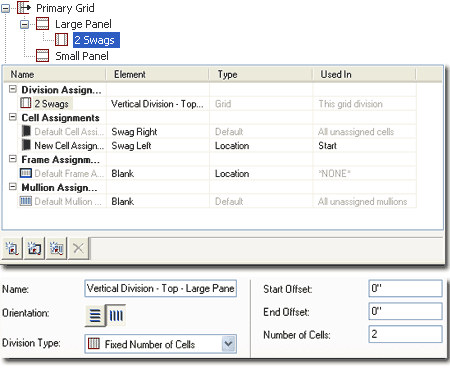This screenshot has height=381, width=450.
Task: Click the Vertical Division - Top element cell
Action: click(x=157, y=104)
